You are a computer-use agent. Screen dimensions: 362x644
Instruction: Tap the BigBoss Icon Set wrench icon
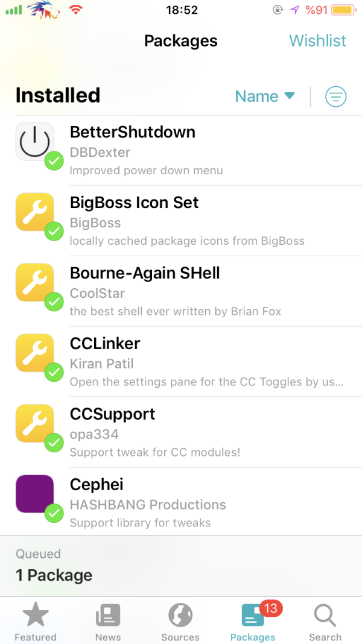pyautogui.click(x=35, y=212)
